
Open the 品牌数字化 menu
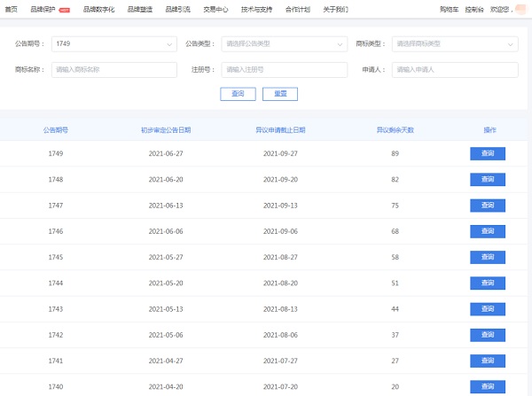98,10
